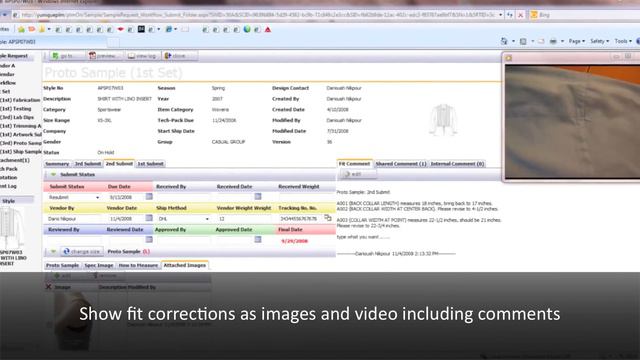Click the browser address bar URL
Viewport: 640px width, 360px height.
pos(258,15)
